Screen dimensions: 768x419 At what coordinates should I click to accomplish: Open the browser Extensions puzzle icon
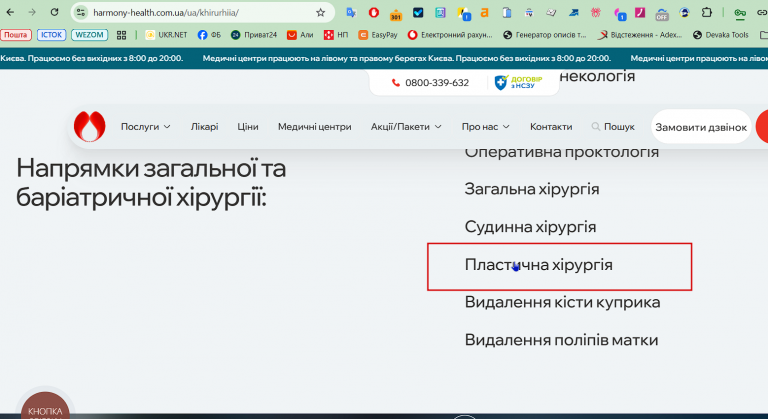pos(706,13)
